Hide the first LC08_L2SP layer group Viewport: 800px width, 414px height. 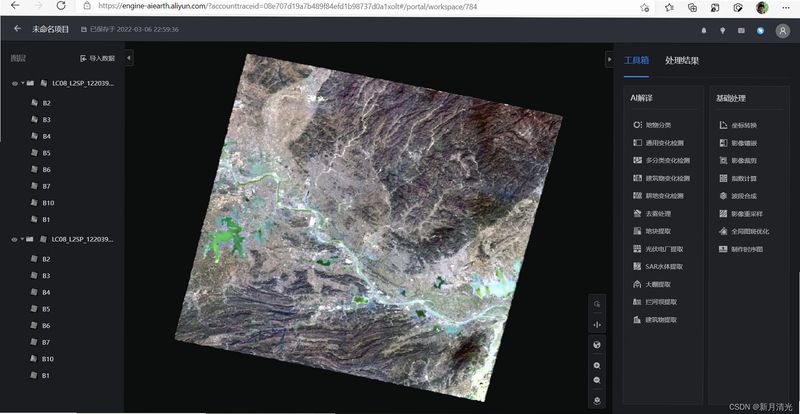pos(14,83)
